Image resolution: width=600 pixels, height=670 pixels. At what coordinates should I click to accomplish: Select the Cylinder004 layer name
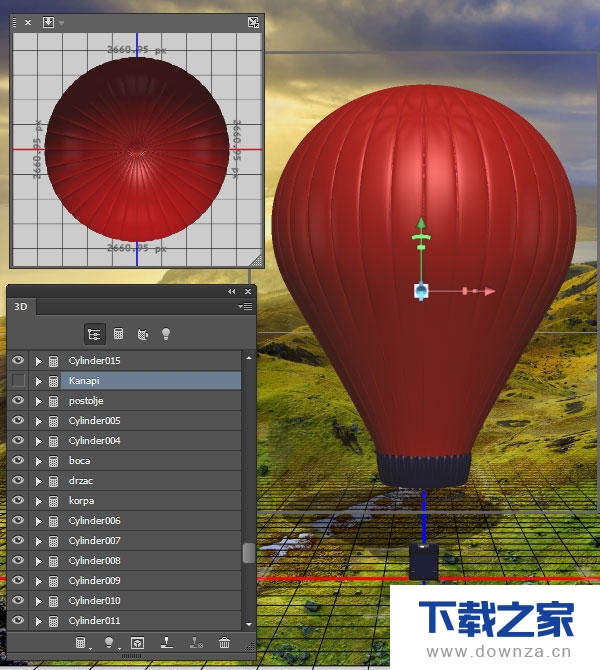(94, 441)
